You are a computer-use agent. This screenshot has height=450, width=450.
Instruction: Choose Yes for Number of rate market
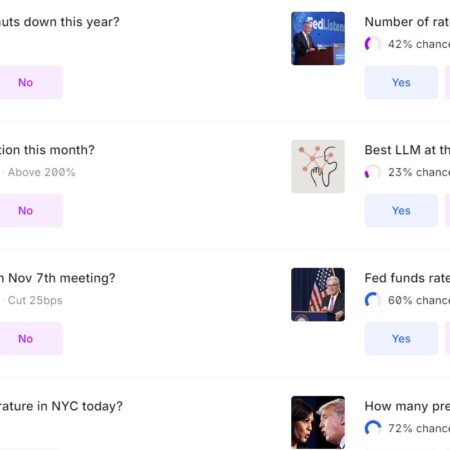coord(401,82)
